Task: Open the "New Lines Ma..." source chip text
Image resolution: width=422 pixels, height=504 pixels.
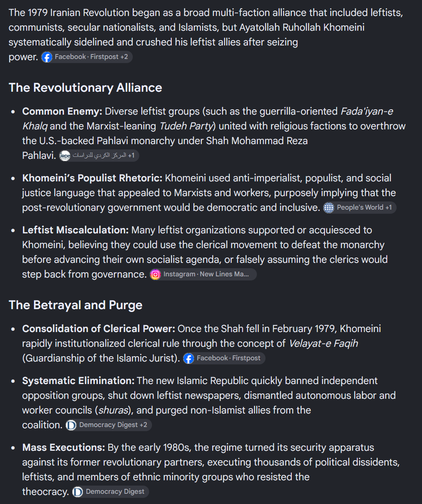Action: (225, 274)
